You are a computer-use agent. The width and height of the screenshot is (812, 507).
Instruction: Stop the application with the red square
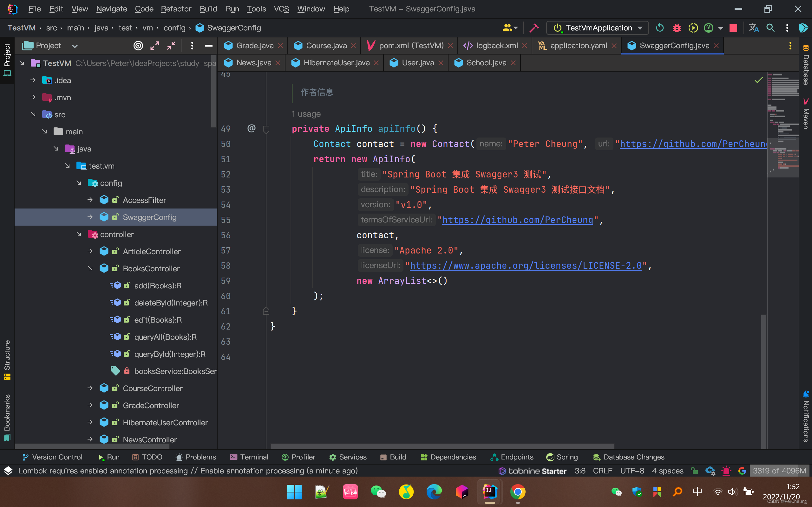[733, 28]
